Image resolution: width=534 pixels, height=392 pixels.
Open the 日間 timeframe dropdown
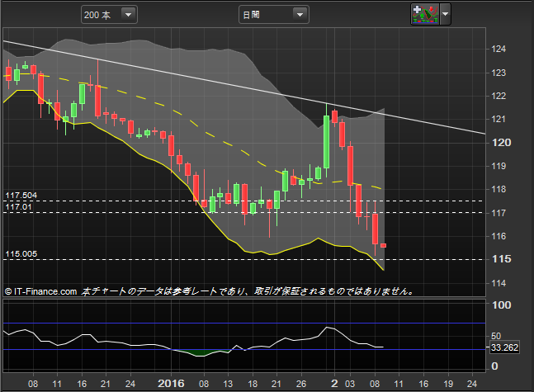274,15
